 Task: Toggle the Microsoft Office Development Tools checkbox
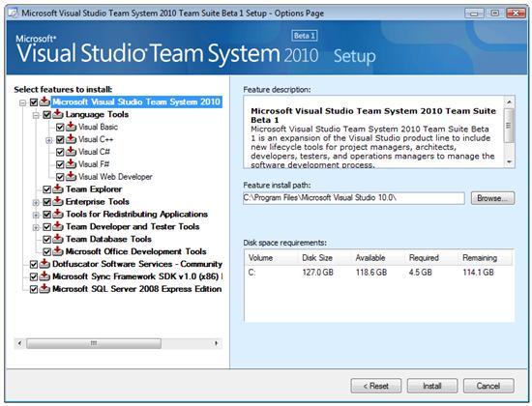(x=46, y=252)
